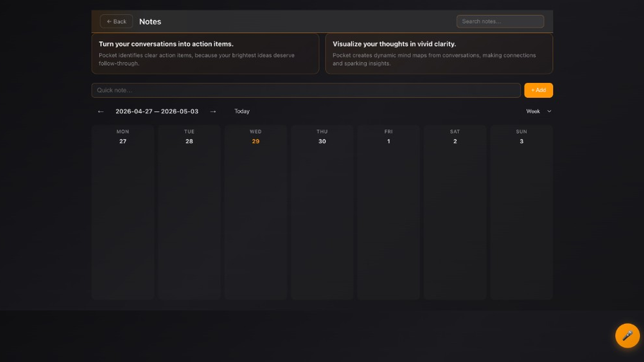The image size is (644, 362).
Task: Select Monday 27 day column
Action: pyautogui.click(x=123, y=212)
